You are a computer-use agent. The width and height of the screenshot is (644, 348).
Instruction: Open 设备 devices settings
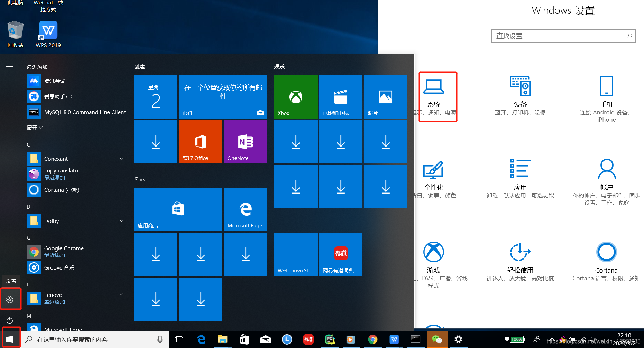point(520,96)
